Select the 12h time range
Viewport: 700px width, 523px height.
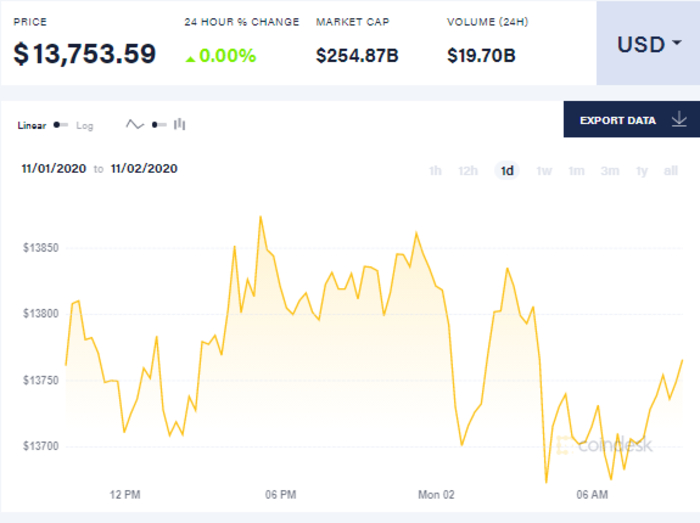[467, 171]
